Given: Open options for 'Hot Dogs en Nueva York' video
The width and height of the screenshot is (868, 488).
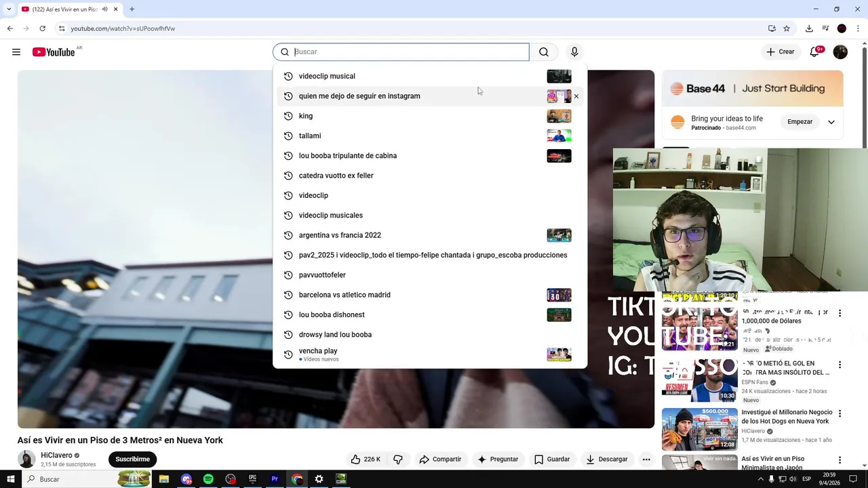Looking at the screenshot, I should [840, 413].
